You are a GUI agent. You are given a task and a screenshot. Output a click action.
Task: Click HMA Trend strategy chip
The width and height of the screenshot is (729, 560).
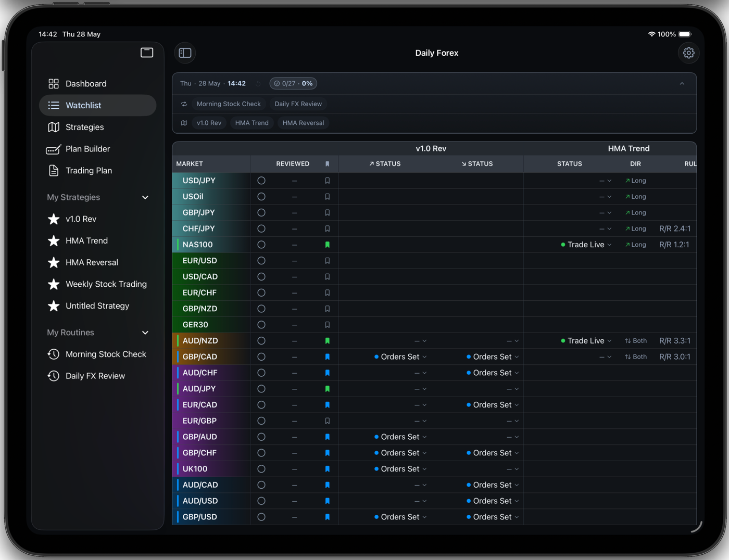click(x=252, y=123)
